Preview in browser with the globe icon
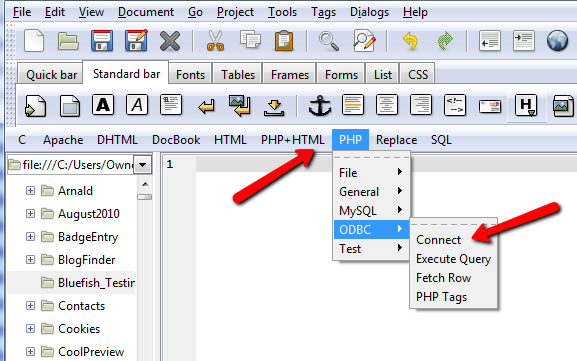 (x=557, y=40)
